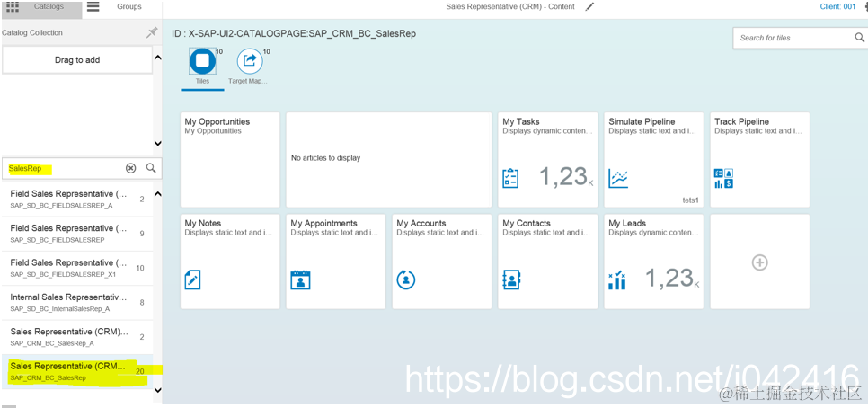Open the Simulate Pipeline tile
Image resolution: width=868 pixels, height=408 pixels.
pos(654,160)
